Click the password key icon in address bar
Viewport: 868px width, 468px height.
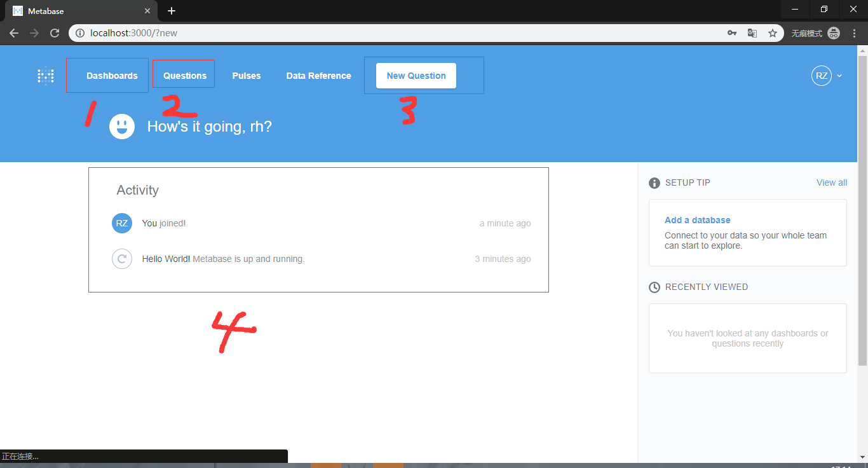coord(732,32)
